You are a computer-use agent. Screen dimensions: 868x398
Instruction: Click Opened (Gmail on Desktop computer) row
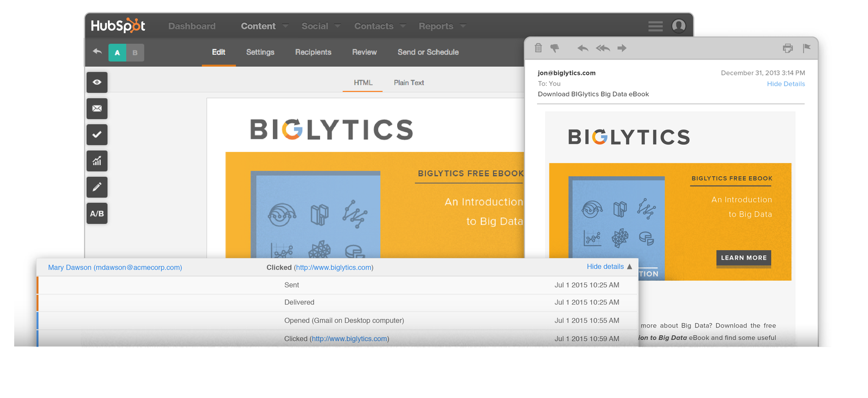point(337,320)
